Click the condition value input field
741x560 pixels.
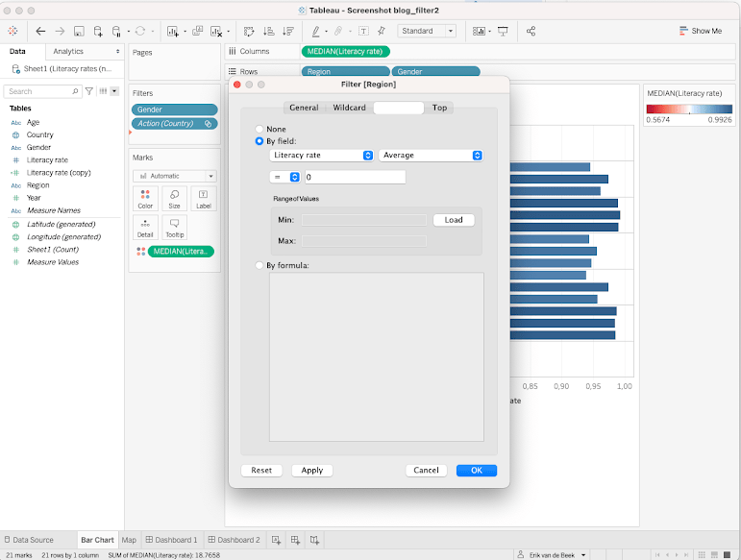(355, 177)
